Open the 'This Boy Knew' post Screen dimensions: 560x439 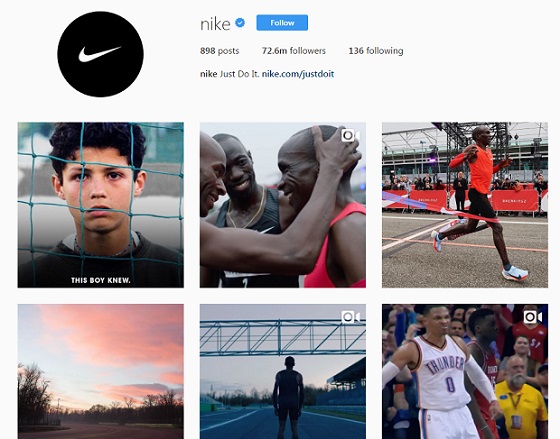101,205
